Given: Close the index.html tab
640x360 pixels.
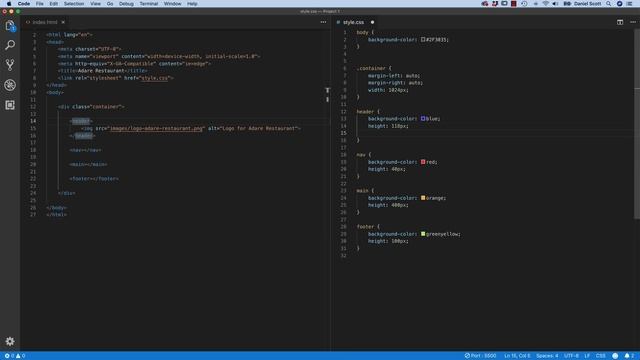Looking at the screenshot, I should click(x=63, y=22).
